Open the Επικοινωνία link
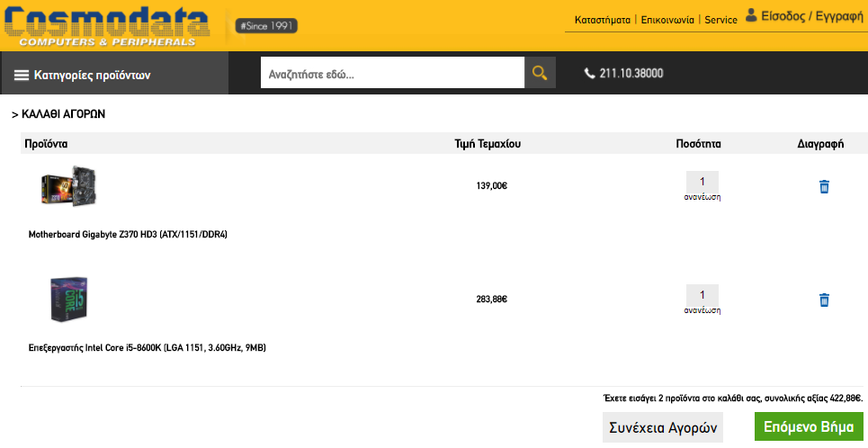The image size is (868, 448). coord(667,20)
